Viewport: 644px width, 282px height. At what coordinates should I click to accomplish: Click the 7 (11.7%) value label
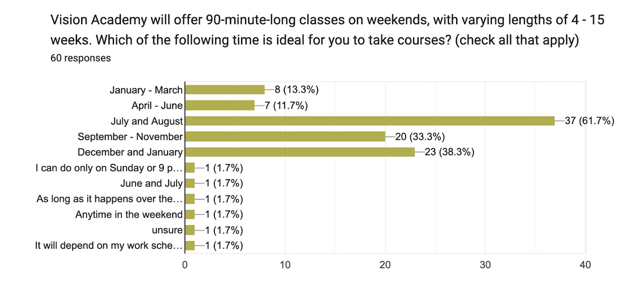[x=286, y=105]
